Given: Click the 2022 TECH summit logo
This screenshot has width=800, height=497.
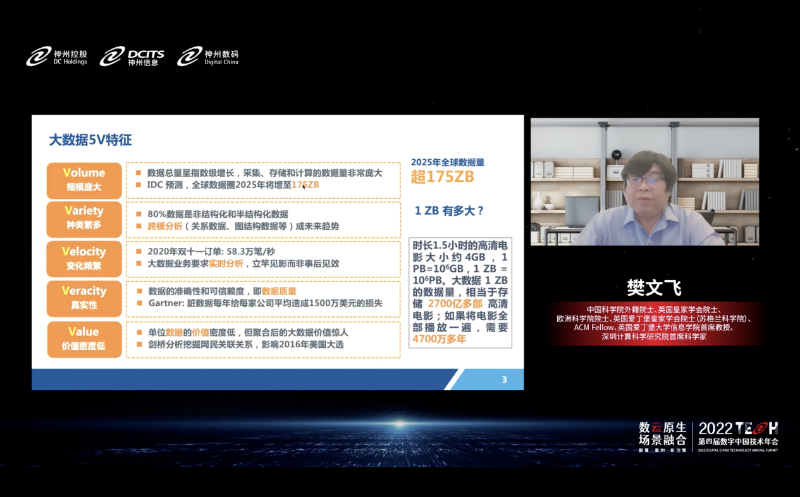Looking at the screenshot, I should pos(735,432).
